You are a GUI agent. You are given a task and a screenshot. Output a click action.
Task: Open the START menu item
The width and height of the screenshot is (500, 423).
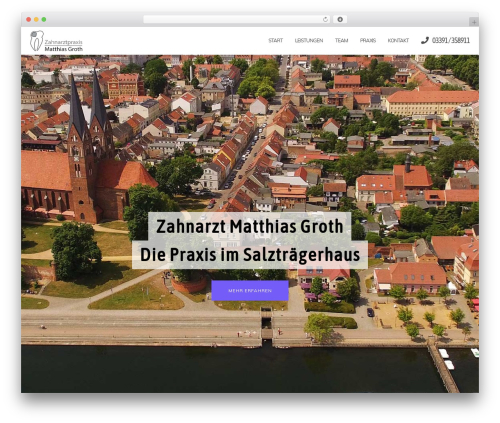pyautogui.click(x=275, y=40)
